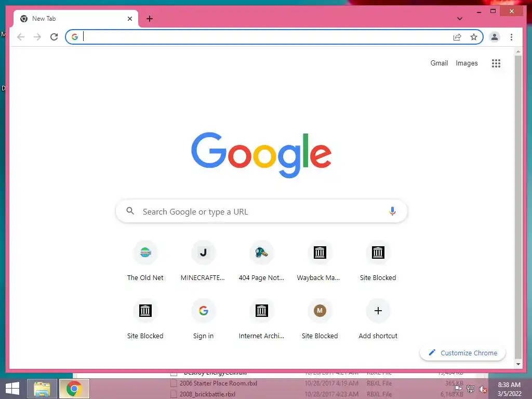Select 2006 Starter Place Room.rbxl in the background window
The height and width of the screenshot is (399, 532).
218,383
